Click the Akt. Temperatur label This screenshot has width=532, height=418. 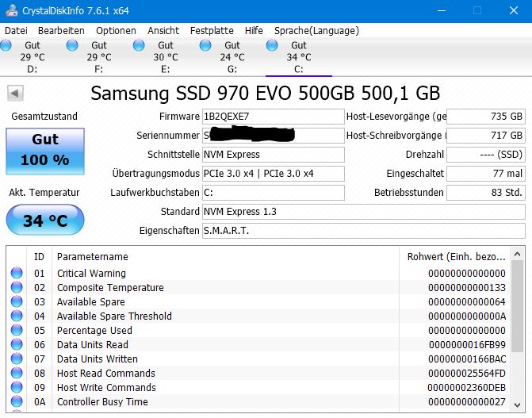pyautogui.click(x=44, y=193)
